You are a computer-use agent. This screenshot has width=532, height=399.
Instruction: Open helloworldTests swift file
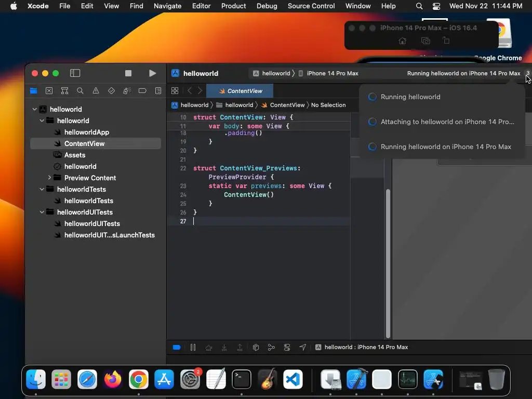(88, 201)
